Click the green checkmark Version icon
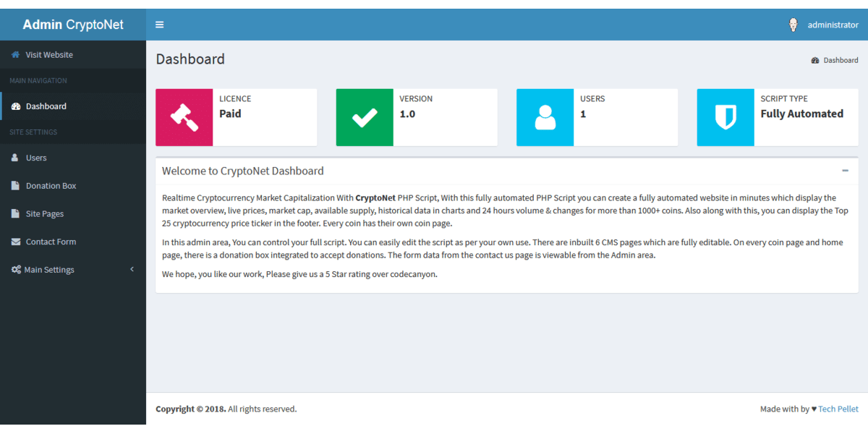This screenshot has height=434, width=868. [365, 117]
